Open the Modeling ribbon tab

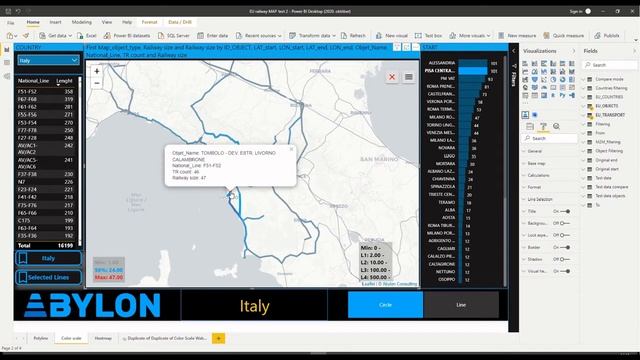coord(82,22)
